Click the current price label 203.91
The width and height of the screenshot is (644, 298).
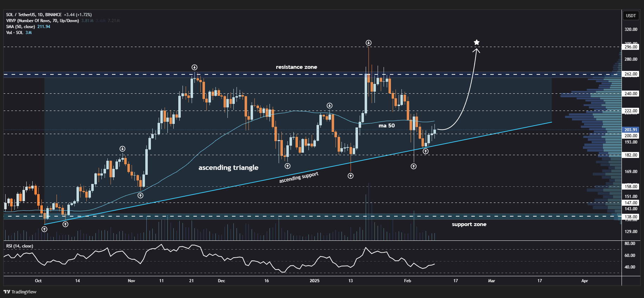pyautogui.click(x=631, y=130)
